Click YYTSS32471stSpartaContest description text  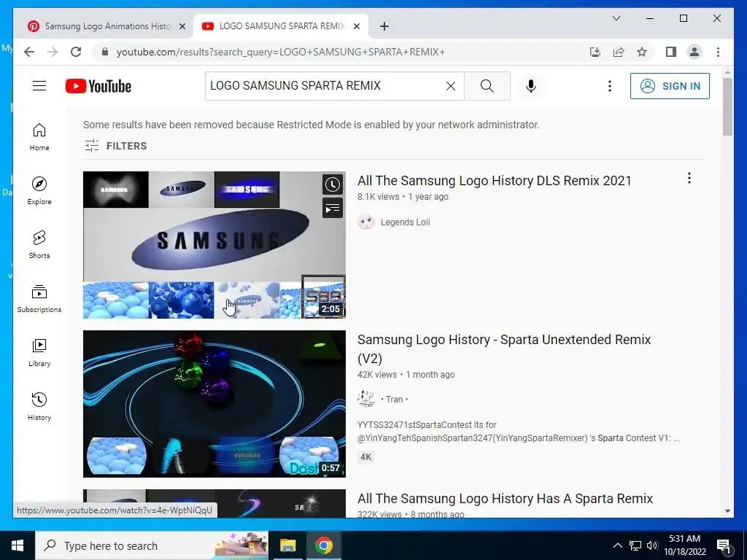pyautogui.click(x=519, y=432)
